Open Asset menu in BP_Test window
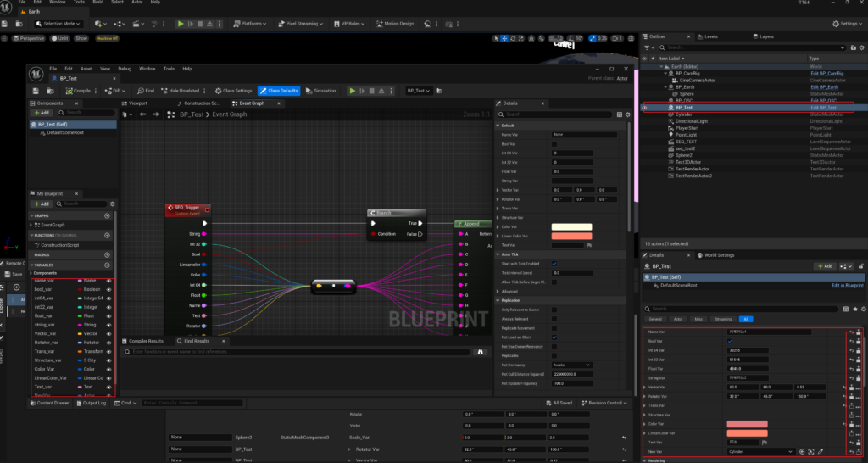Viewport: 868px width, 463px height. pos(86,69)
